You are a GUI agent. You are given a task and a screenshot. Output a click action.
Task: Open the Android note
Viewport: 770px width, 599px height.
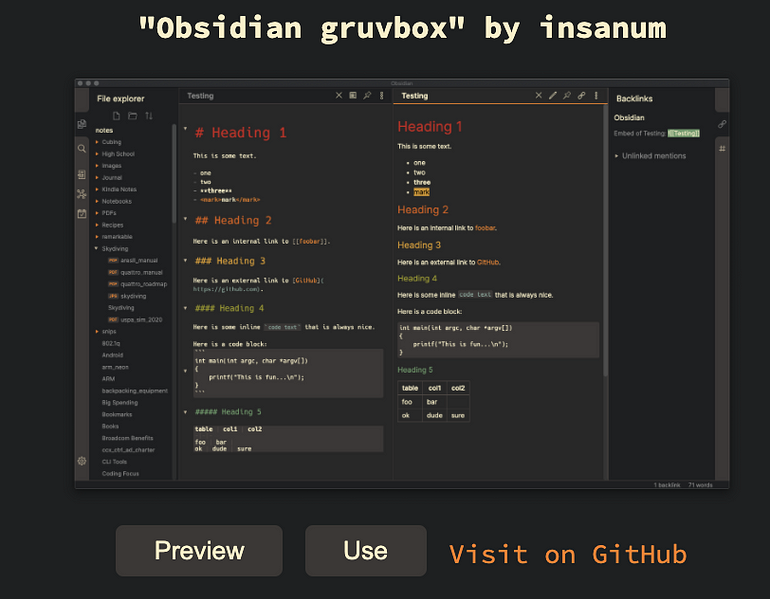112,355
